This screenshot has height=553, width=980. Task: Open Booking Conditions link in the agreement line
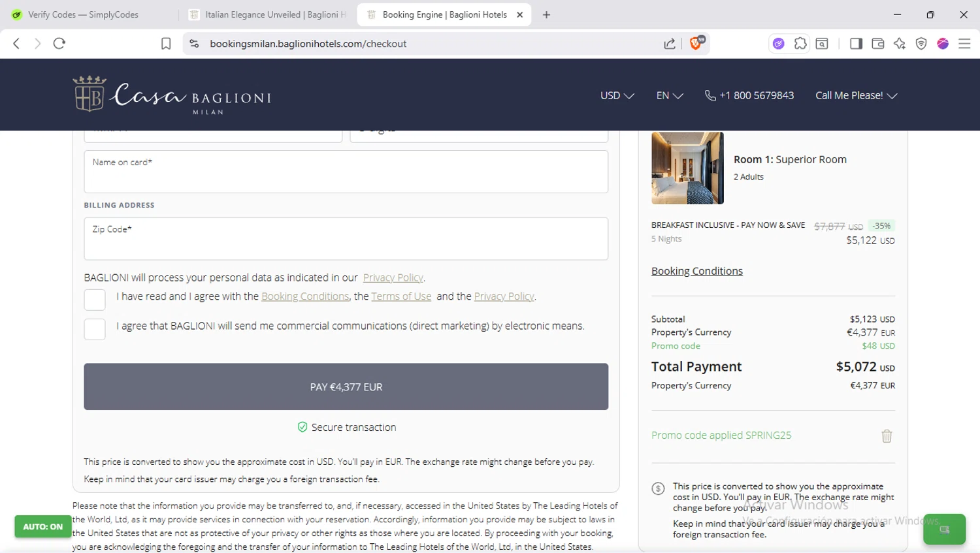305,296
